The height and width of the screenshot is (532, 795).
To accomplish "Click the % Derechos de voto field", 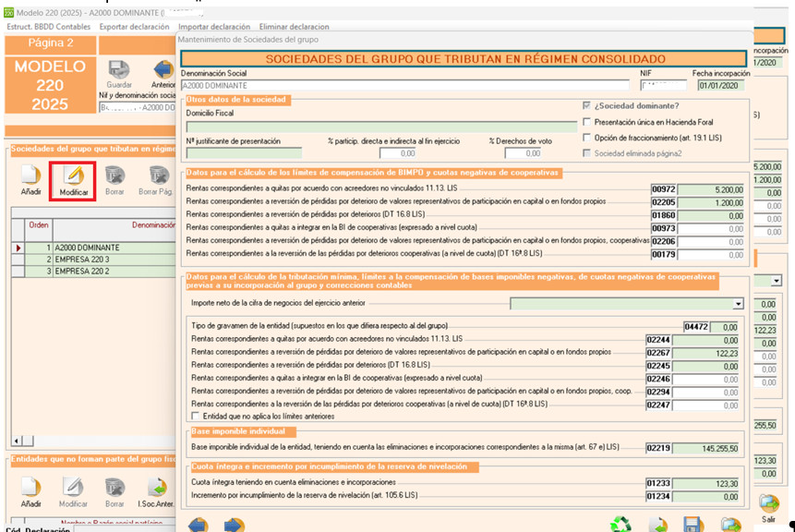I will click(523, 153).
